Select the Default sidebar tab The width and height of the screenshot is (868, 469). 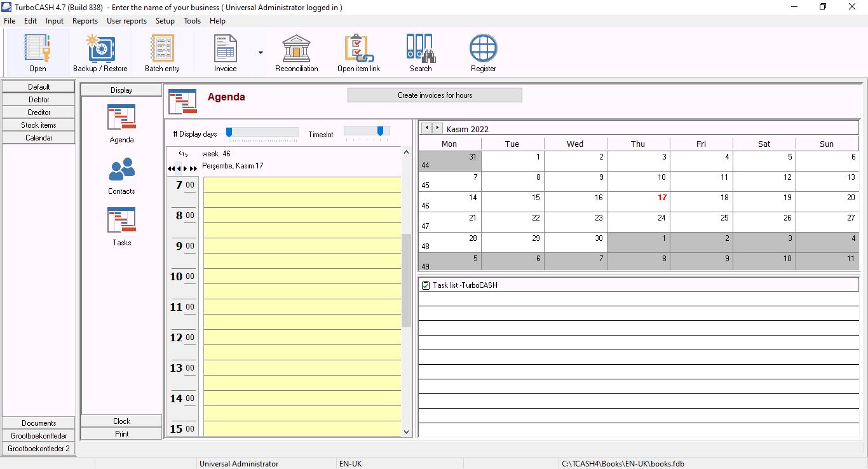39,86
